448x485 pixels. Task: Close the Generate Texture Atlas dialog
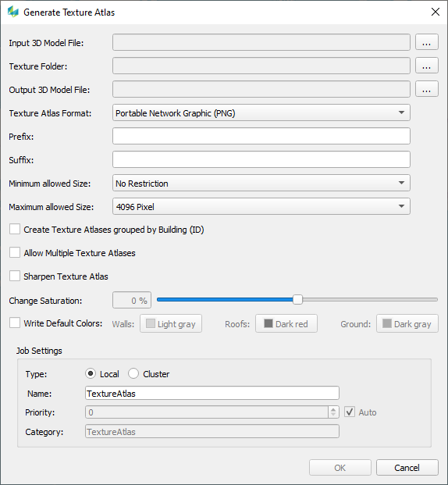tap(436, 12)
